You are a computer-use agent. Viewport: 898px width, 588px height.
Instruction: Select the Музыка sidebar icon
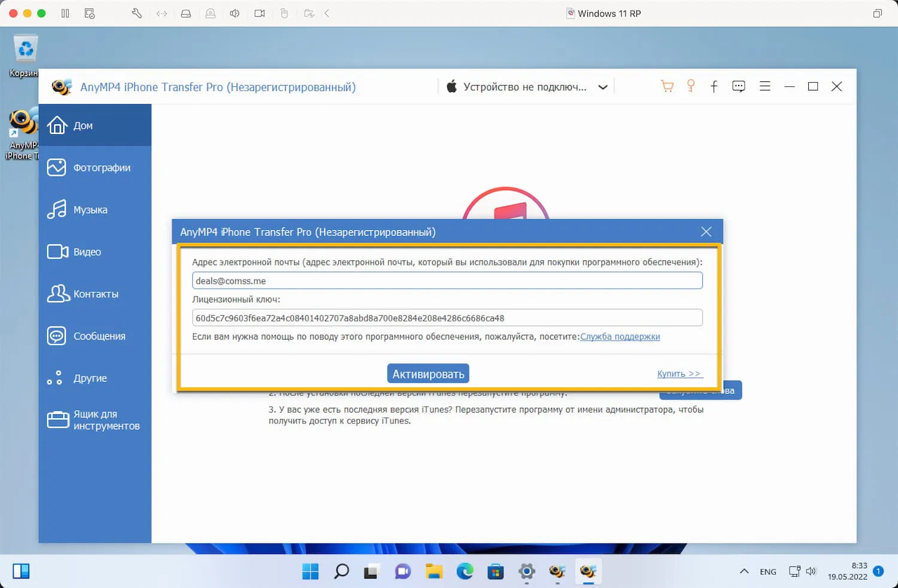(x=56, y=210)
